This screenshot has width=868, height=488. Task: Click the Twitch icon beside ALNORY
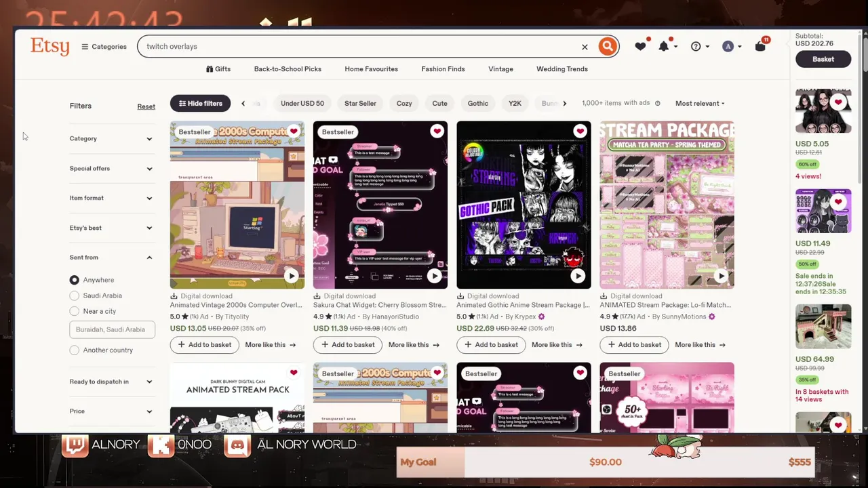pos(75,445)
